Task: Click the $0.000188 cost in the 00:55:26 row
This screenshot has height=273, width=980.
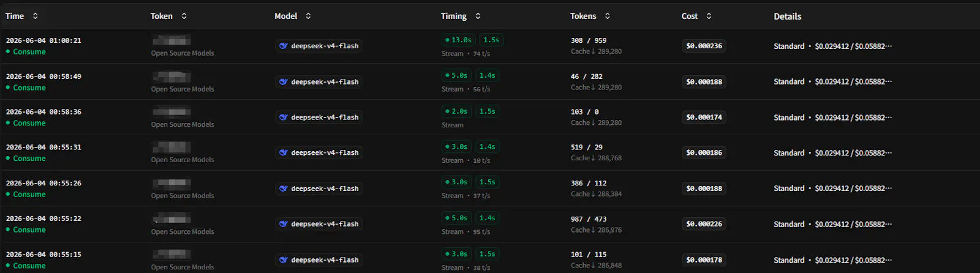Action: pyautogui.click(x=704, y=189)
